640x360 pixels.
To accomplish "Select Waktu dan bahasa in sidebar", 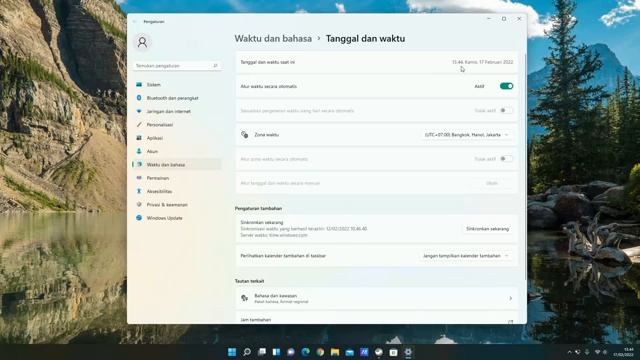I will (176, 164).
